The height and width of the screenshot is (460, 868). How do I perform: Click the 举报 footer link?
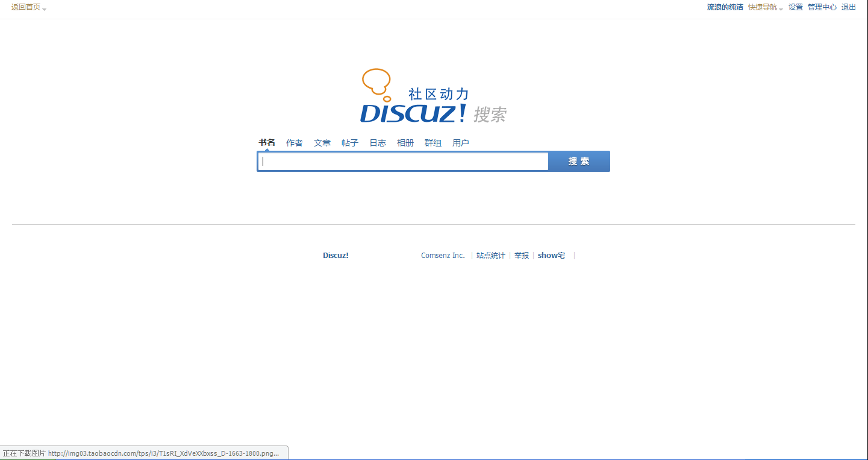point(522,256)
